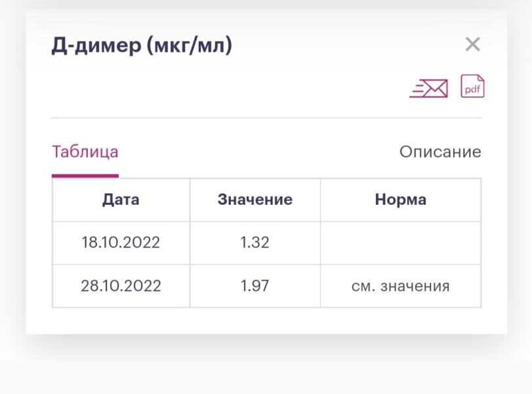532x394 pixels.
Task: Click the 18.10.2022 date cell
Action: pos(121,243)
